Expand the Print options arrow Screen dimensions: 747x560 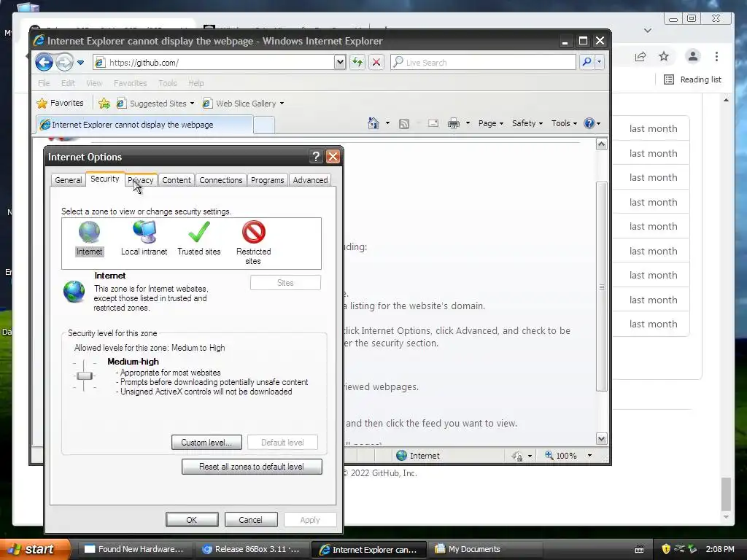[x=468, y=123]
